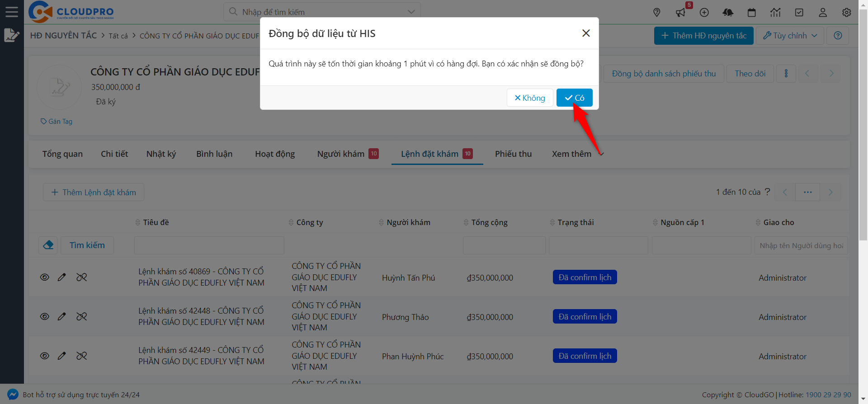Screen dimensions: 868x404
Task: Focus the Giao cho user filter field
Action: pyautogui.click(x=801, y=245)
